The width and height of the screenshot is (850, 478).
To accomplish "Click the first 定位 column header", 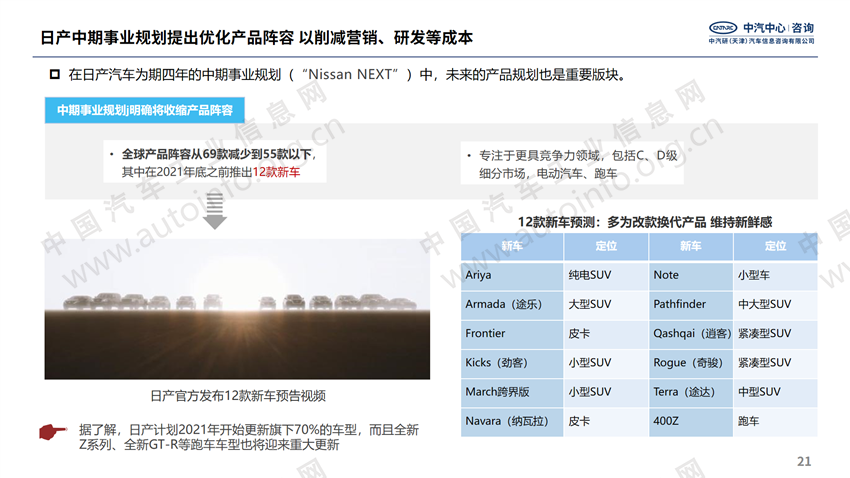I will tap(606, 246).
